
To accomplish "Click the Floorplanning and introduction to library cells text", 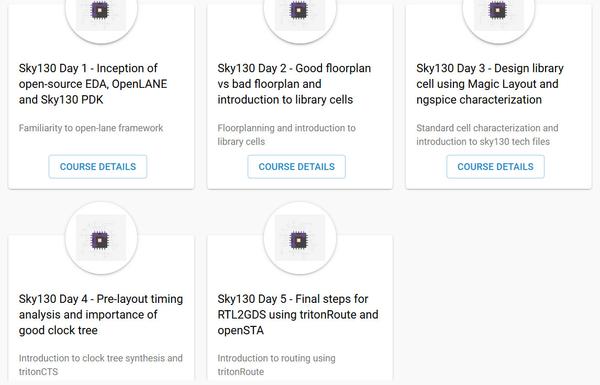I will pos(287,135).
